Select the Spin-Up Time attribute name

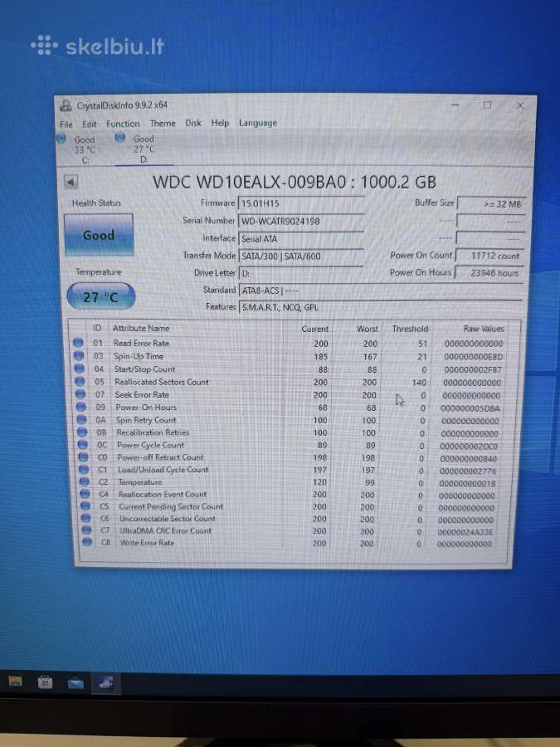139,356
